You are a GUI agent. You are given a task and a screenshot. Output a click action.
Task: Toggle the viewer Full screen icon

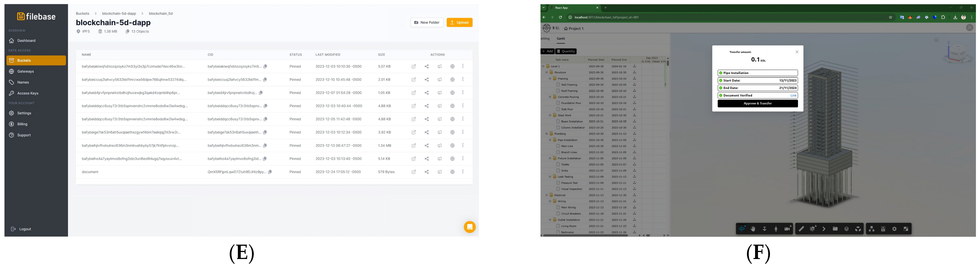(x=906, y=229)
